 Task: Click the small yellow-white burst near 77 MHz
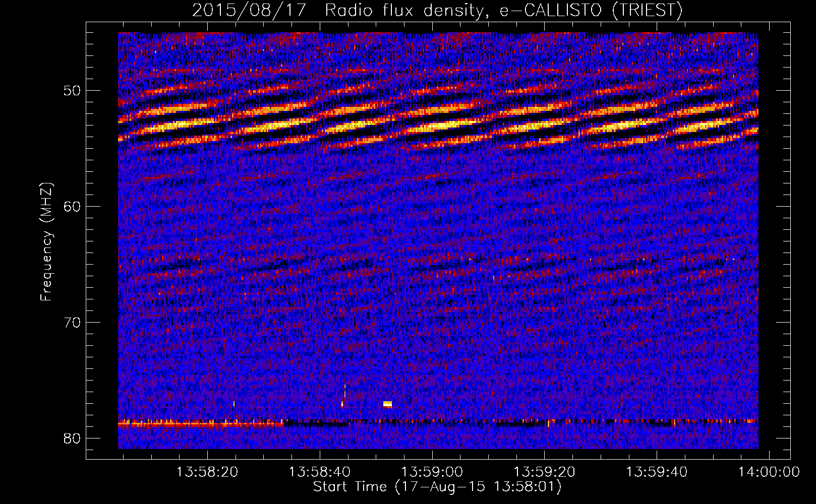[x=387, y=404]
